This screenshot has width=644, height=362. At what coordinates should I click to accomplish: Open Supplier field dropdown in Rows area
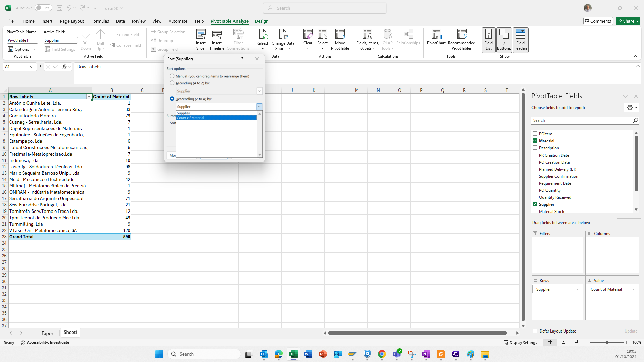click(x=578, y=289)
